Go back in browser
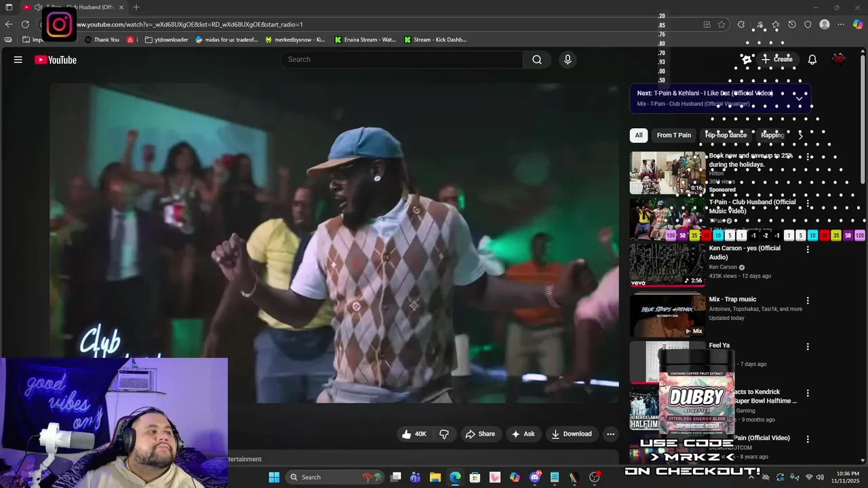The height and width of the screenshot is (488, 868). [9, 24]
